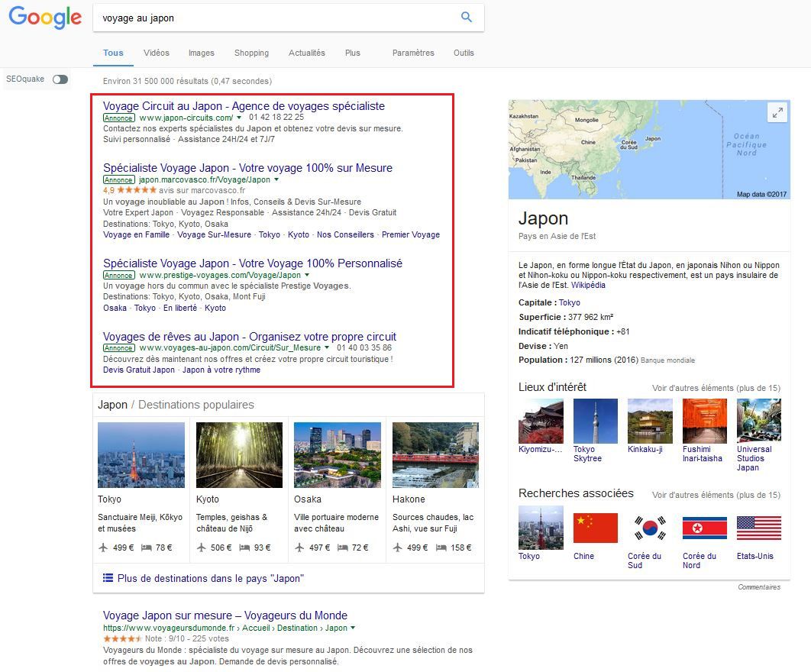811x672 pixels.
Task: Select the Tous tab
Action: [x=113, y=53]
